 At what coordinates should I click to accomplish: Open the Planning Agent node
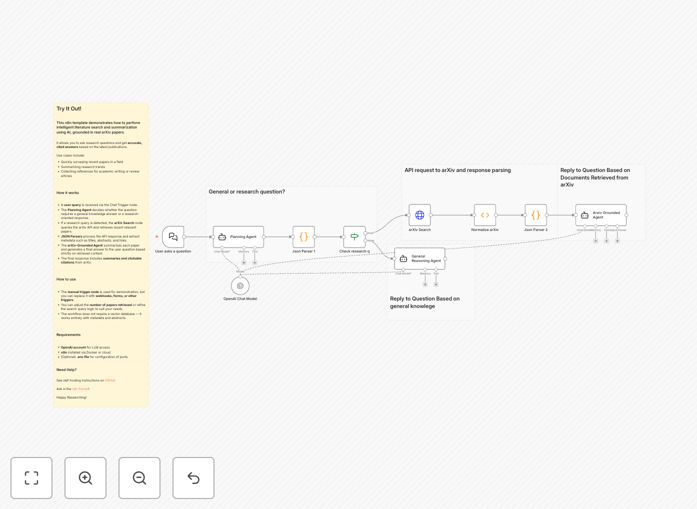coord(238,237)
